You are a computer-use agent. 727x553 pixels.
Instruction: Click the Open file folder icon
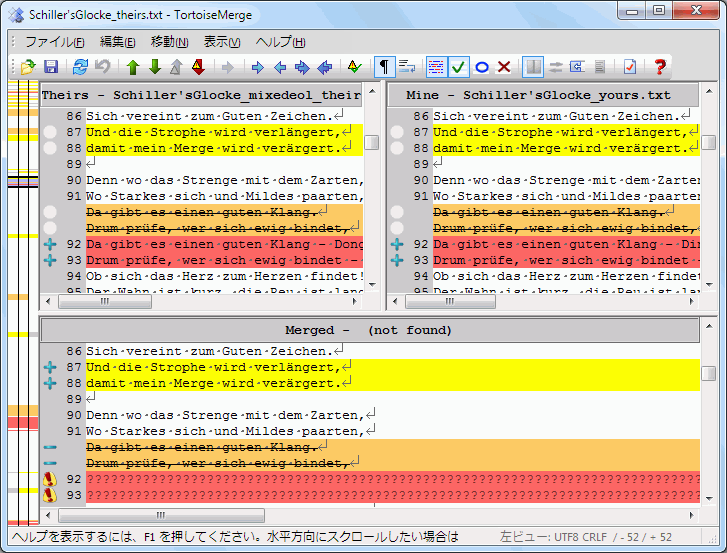tap(28, 67)
